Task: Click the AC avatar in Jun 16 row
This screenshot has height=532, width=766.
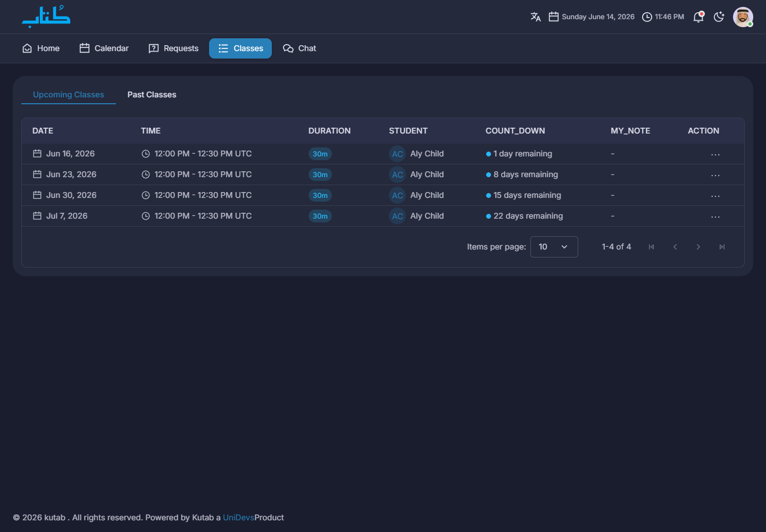Action: pyautogui.click(x=397, y=154)
